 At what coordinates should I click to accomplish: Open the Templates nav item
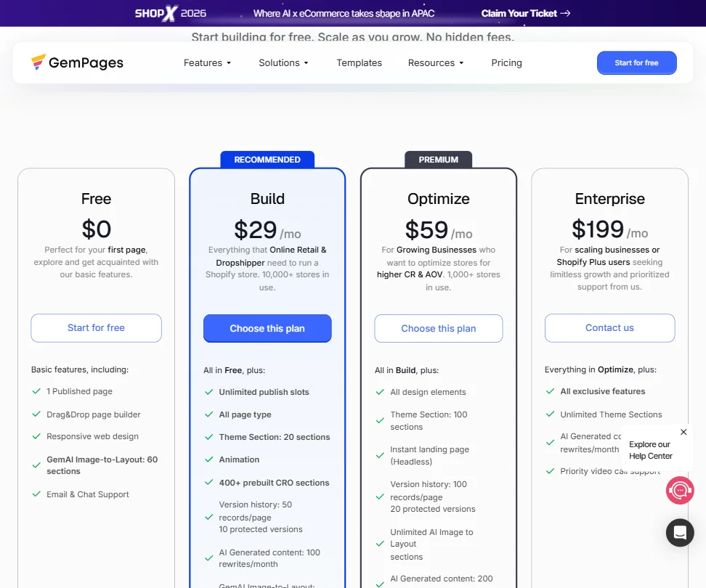(x=360, y=63)
